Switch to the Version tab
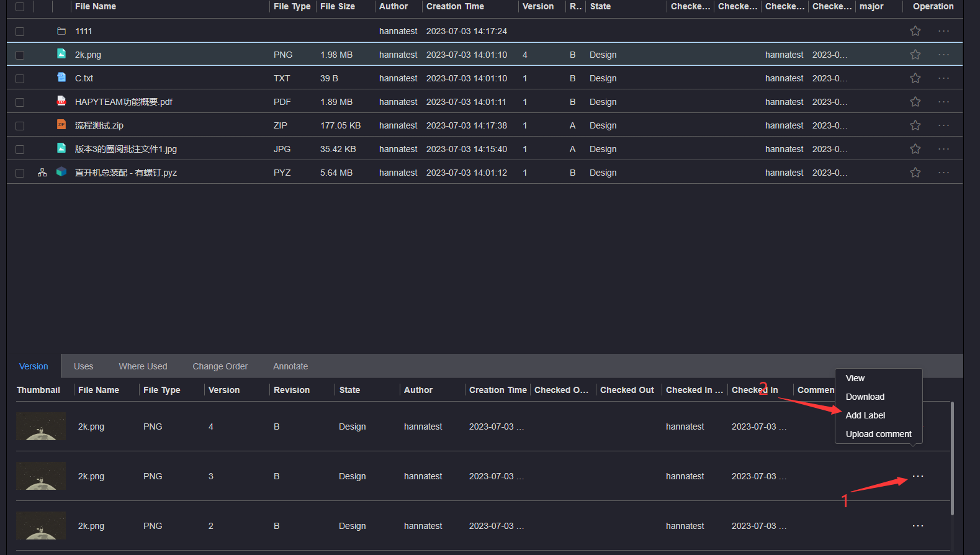Screen dimensions: 980x555 (x=34, y=366)
